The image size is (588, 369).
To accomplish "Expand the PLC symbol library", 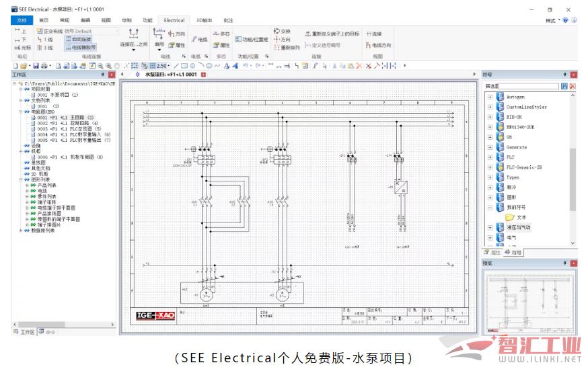I will click(x=490, y=157).
